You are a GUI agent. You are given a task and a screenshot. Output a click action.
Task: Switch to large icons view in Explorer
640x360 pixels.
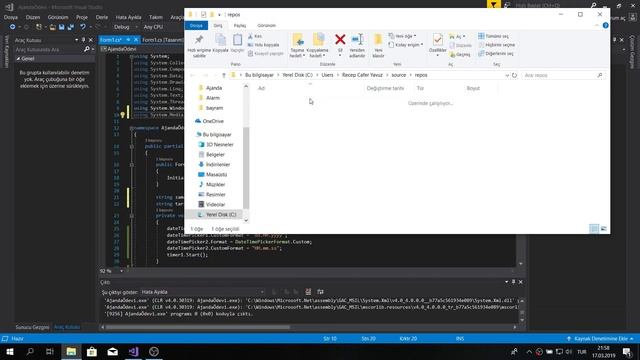603,229
